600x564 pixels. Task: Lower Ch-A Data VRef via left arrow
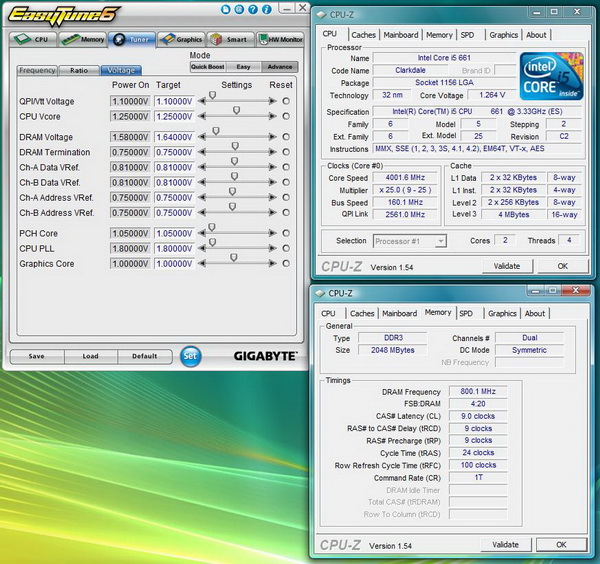(x=202, y=167)
